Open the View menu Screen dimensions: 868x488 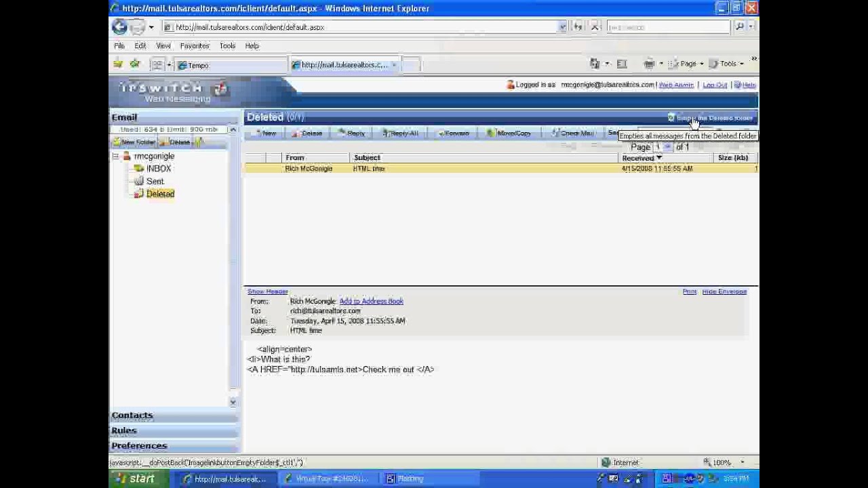(163, 46)
